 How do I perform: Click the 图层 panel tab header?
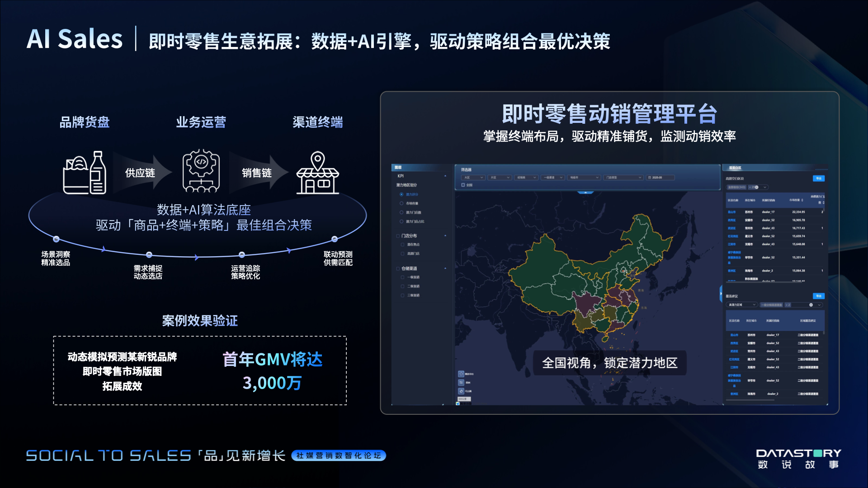(x=398, y=168)
